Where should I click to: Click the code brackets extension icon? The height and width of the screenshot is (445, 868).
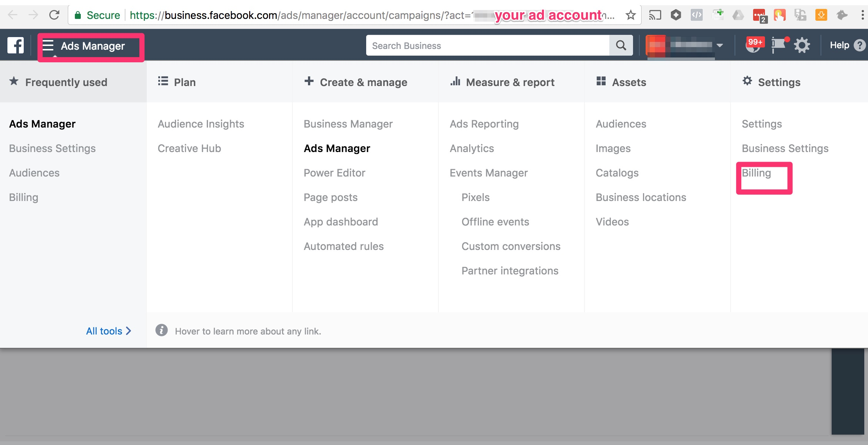pyautogui.click(x=696, y=15)
